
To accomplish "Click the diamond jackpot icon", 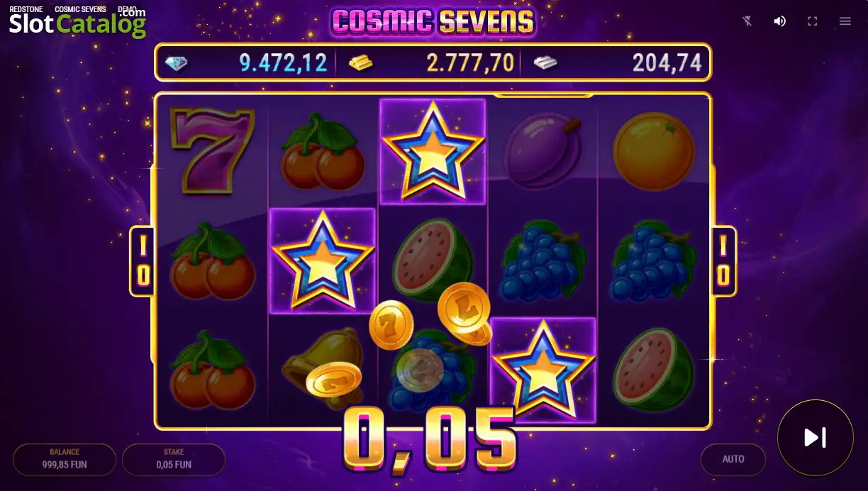I will (177, 64).
